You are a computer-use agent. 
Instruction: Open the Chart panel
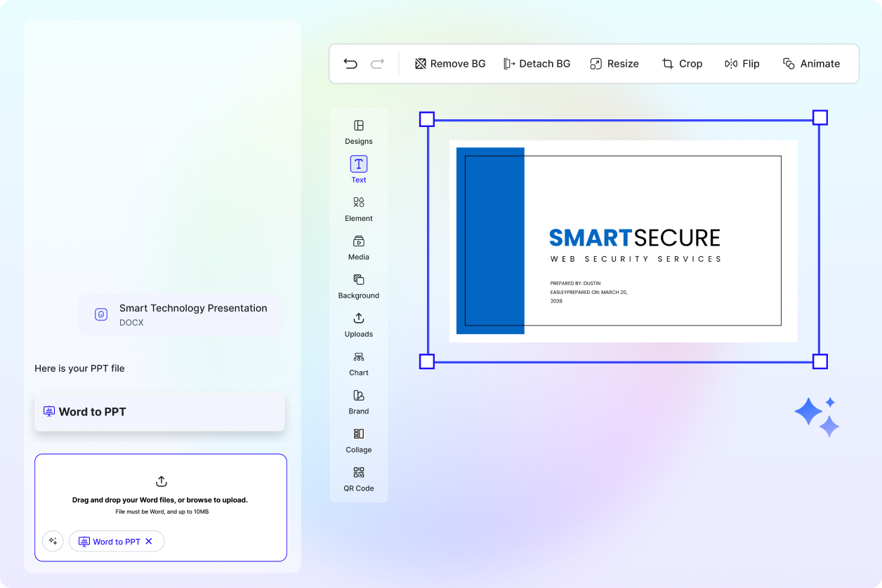pyautogui.click(x=359, y=363)
